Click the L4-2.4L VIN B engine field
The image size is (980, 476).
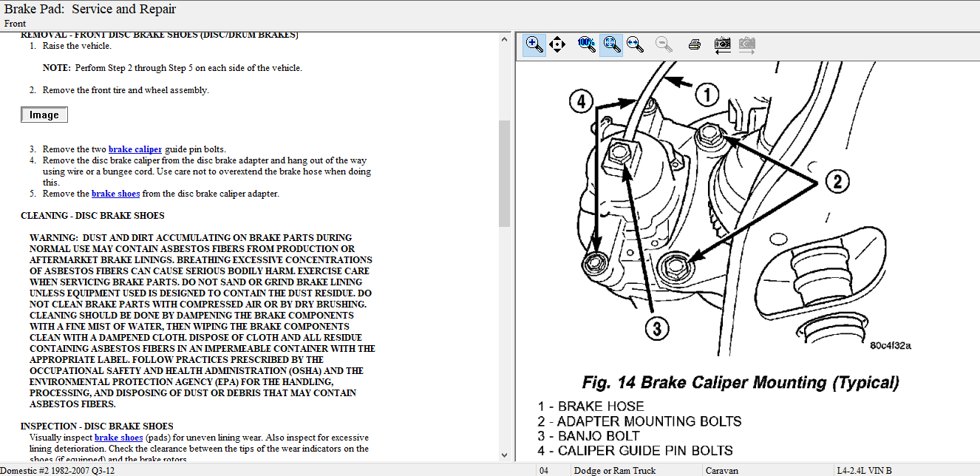click(864, 470)
